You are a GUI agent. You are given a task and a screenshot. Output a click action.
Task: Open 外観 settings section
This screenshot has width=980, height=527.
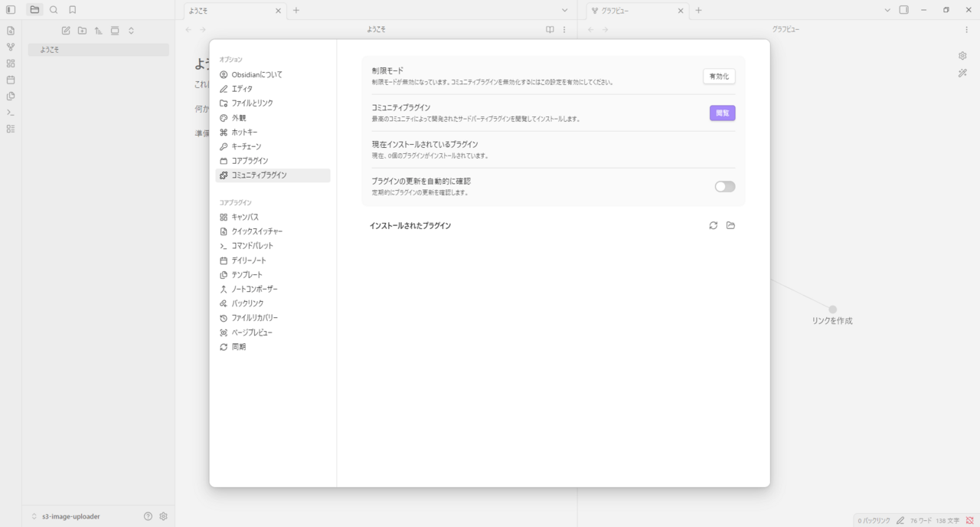click(273, 118)
